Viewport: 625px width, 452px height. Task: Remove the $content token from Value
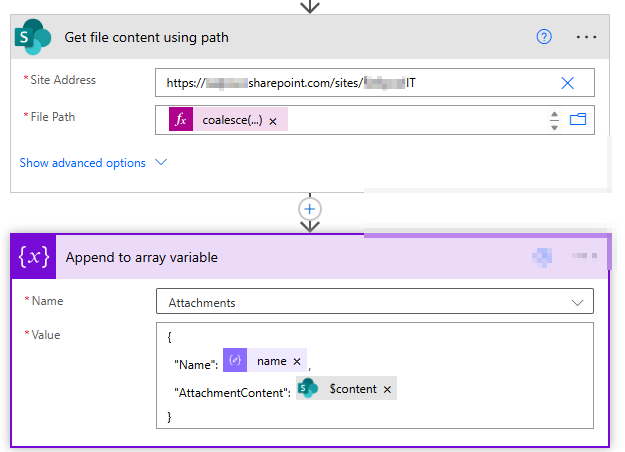click(x=387, y=389)
